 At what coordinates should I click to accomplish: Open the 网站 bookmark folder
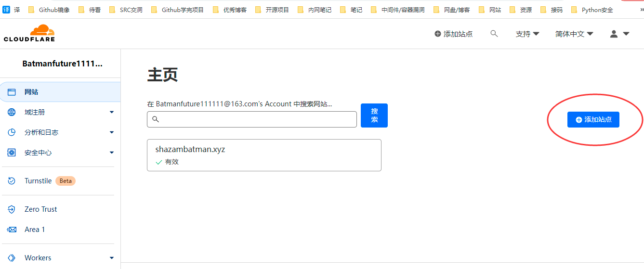point(490,10)
